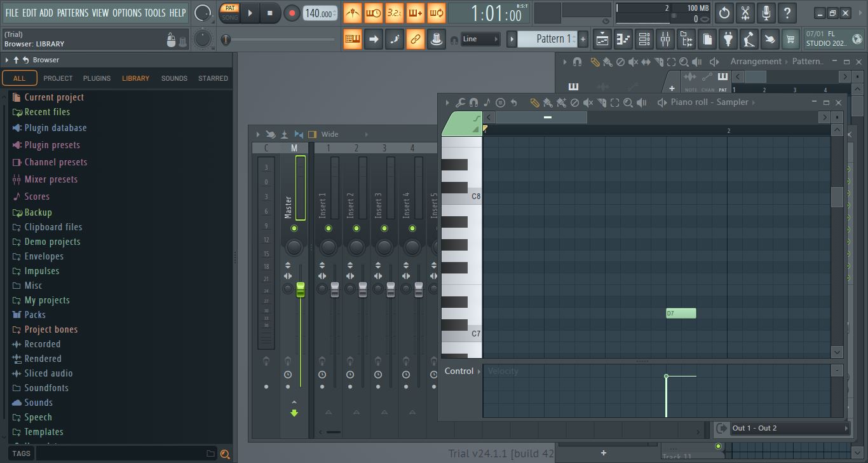Image resolution: width=868 pixels, height=463 pixels.
Task: Mute the Master mixer track LED
Action: pos(294,228)
